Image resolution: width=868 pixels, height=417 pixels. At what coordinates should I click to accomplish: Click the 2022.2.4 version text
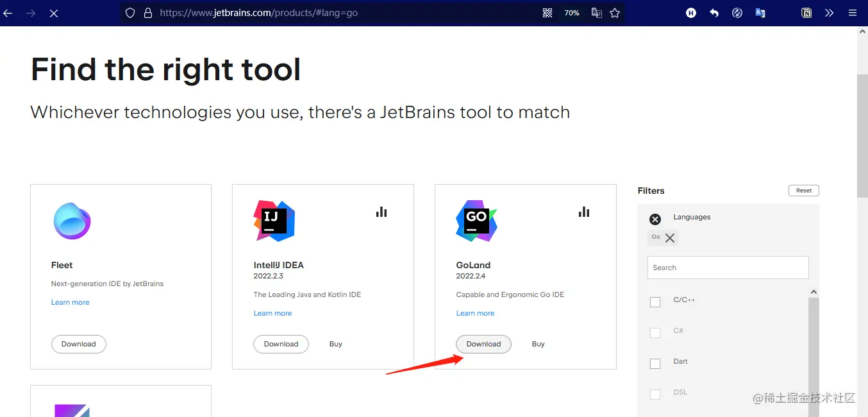pos(471,276)
